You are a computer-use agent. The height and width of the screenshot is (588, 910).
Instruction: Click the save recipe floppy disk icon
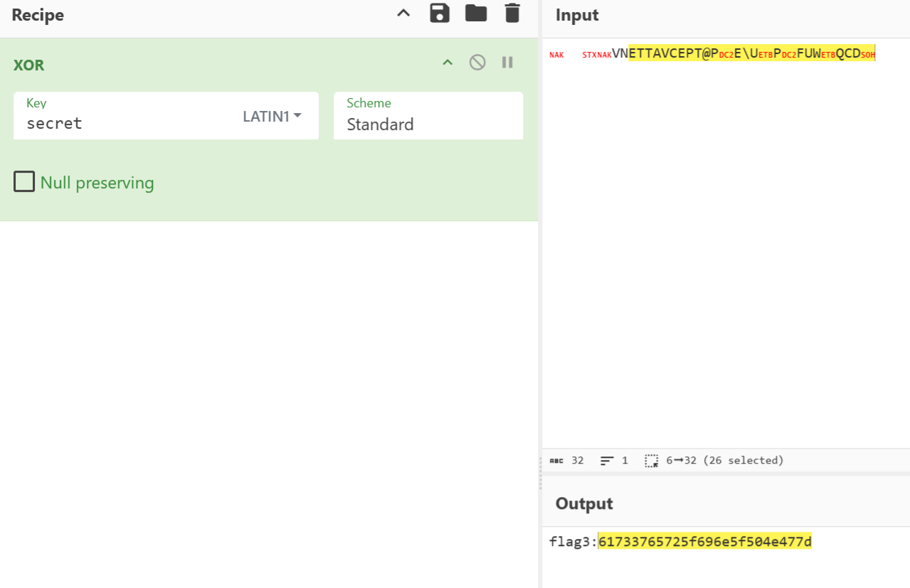click(x=440, y=14)
